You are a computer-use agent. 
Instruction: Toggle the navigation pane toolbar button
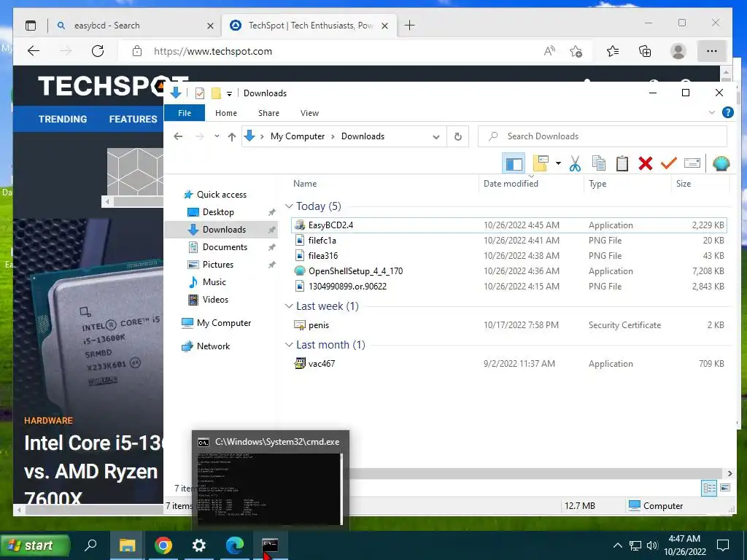[x=514, y=164]
